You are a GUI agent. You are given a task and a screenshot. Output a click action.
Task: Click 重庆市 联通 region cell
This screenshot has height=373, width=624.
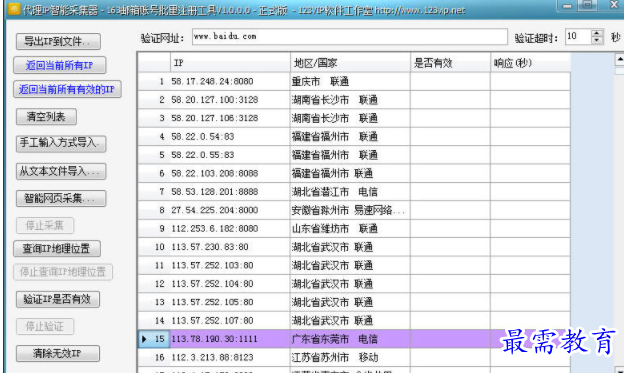pos(350,82)
